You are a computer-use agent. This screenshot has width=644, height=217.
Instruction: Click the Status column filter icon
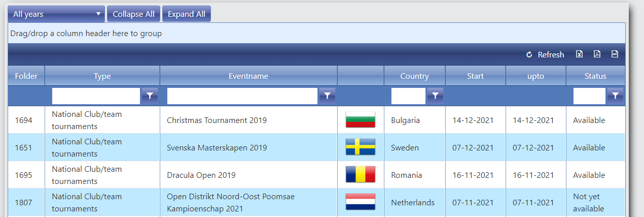(x=615, y=96)
